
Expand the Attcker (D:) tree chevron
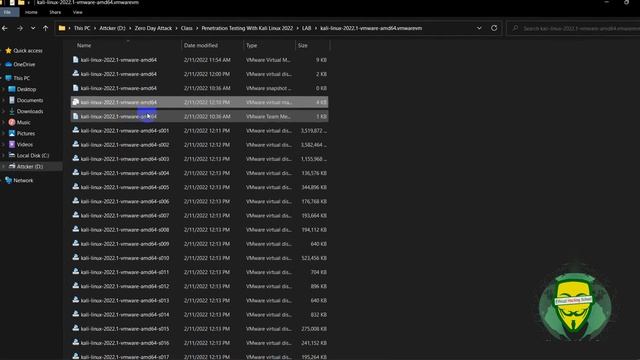[4, 167]
